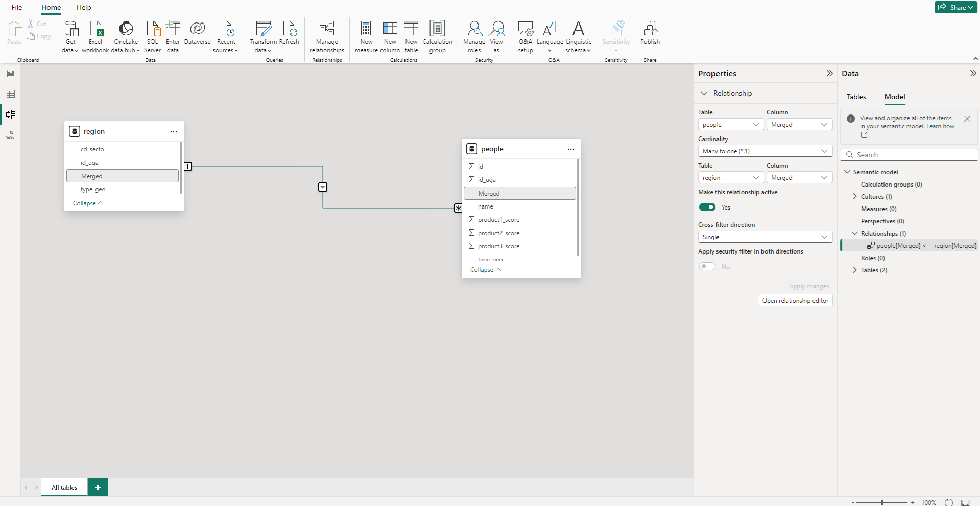This screenshot has height=506, width=980.
Task: Open Dataverse connector
Action: coord(198,33)
